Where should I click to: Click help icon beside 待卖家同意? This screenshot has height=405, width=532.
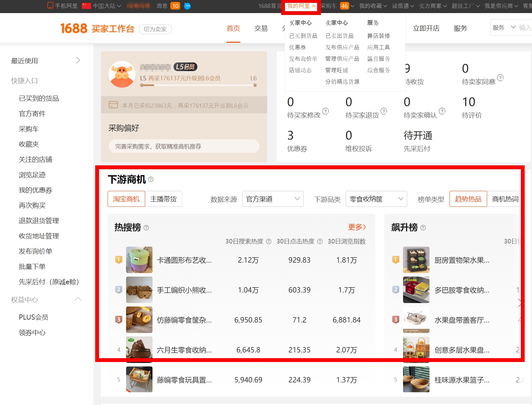coord(500,78)
